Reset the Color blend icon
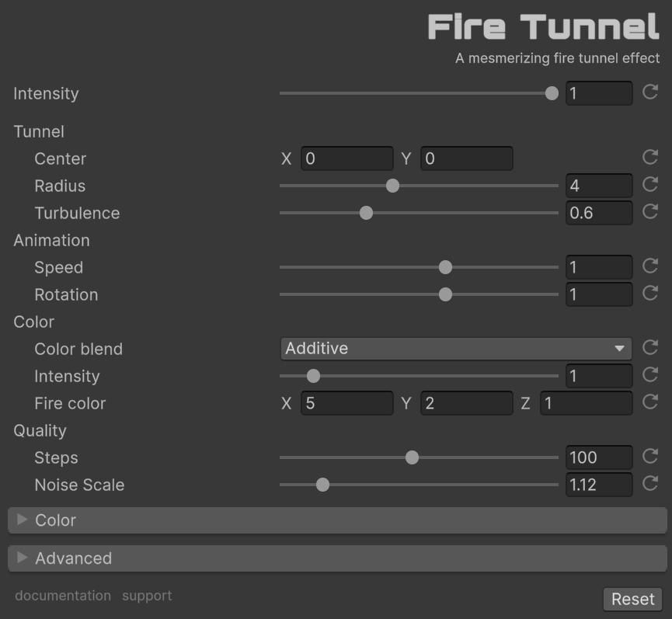 [650, 348]
